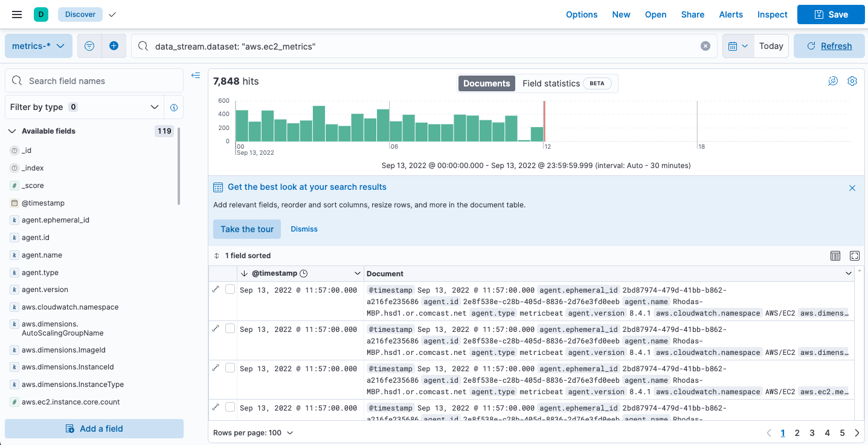Open the chart options gear icon

tap(852, 80)
